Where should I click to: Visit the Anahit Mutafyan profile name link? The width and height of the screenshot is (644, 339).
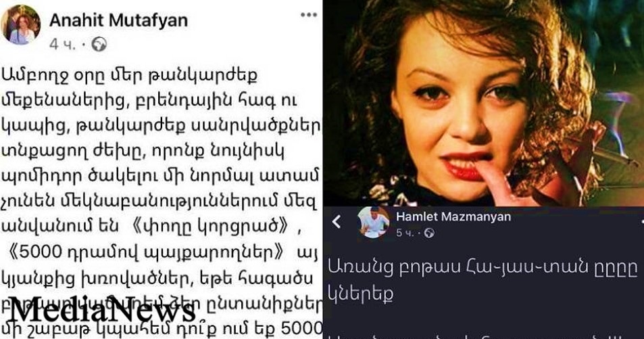point(119,20)
